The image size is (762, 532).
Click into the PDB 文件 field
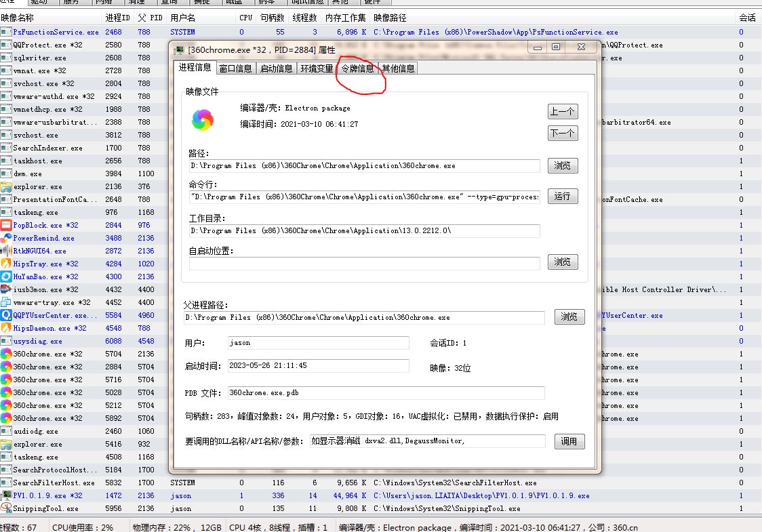click(386, 392)
